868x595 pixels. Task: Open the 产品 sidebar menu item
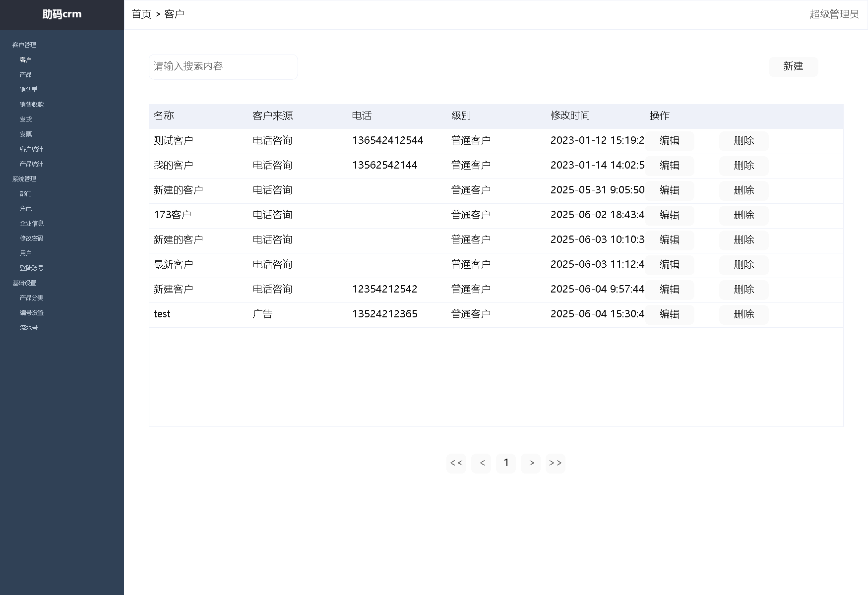click(26, 74)
